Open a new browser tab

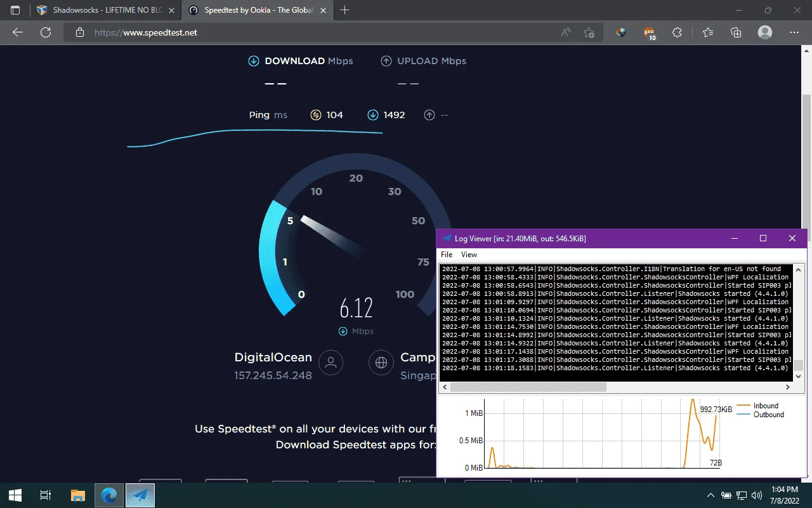click(345, 10)
